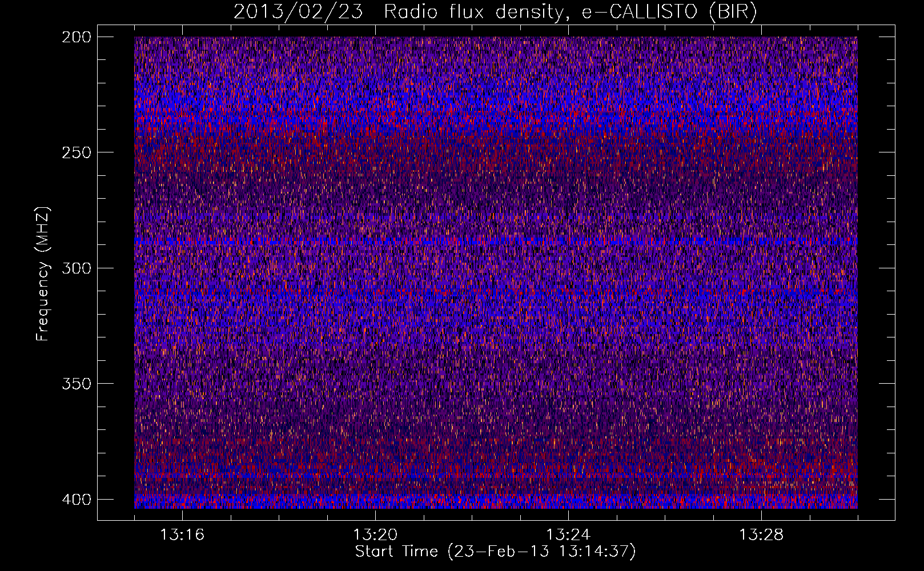The height and width of the screenshot is (571, 924).
Task: Click the 'Start Time (23-Feb-13 13:14:37)' label
Action: click(x=495, y=552)
